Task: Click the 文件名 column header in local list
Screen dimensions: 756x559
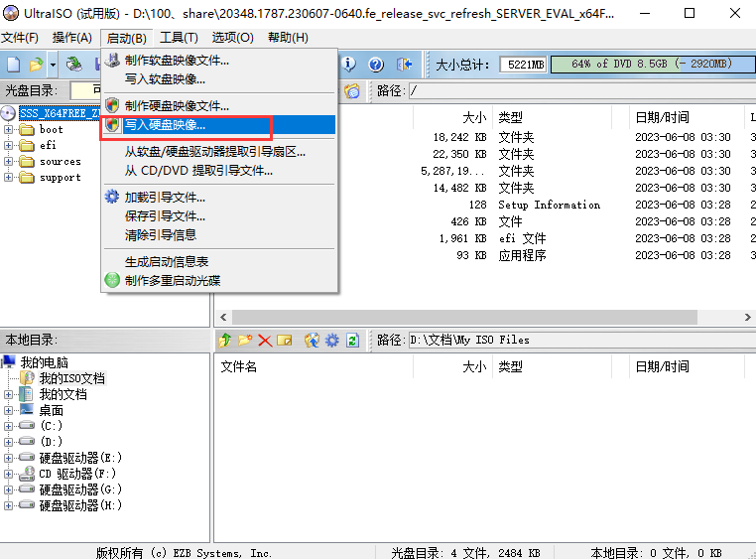Action: tap(239, 366)
